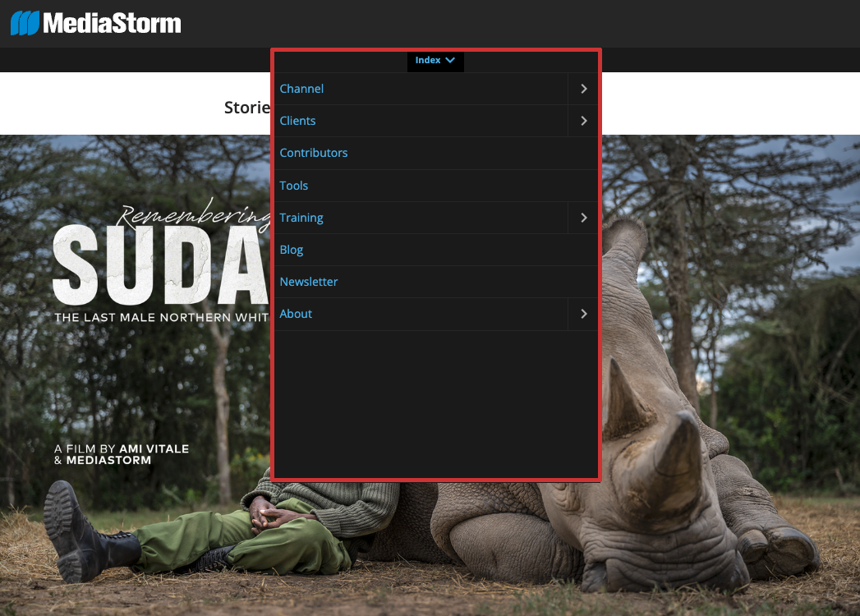Open the Newsletter link
The image size is (860, 616).
click(x=308, y=282)
